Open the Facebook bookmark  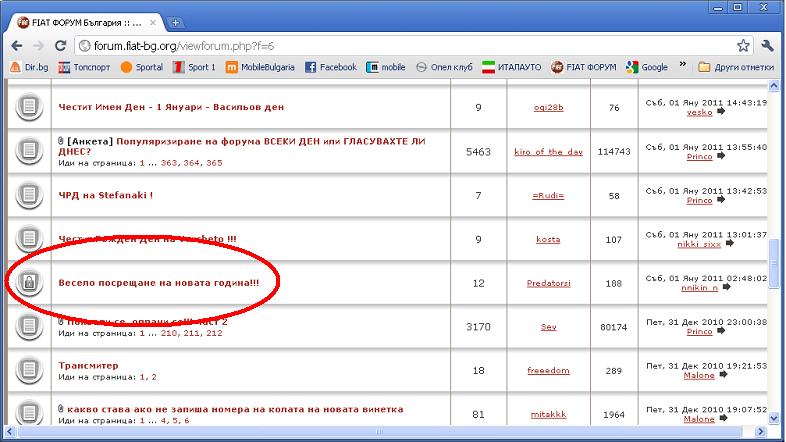point(330,67)
